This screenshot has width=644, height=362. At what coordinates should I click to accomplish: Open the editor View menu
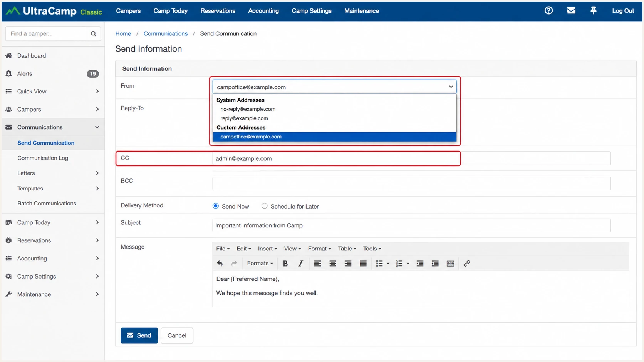click(292, 249)
